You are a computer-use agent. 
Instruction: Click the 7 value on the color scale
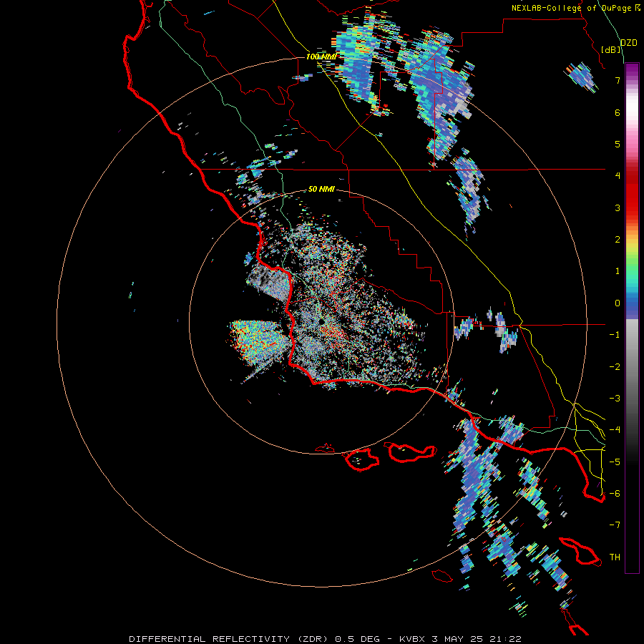[618, 80]
